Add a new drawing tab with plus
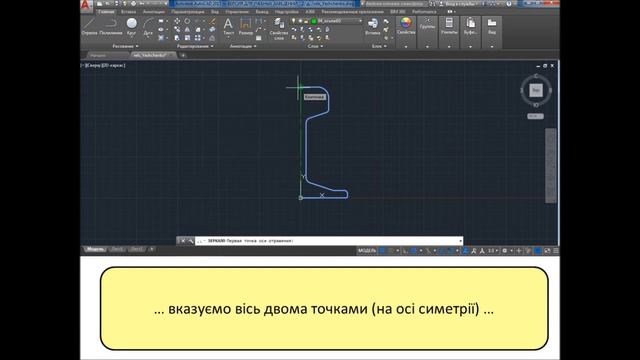 tap(183, 55)
